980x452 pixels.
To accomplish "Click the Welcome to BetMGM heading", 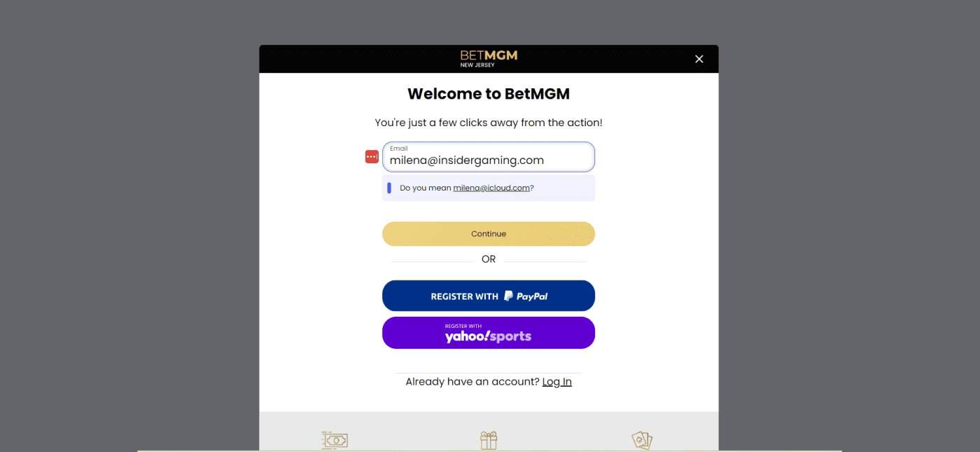I will tap(489, 94).
